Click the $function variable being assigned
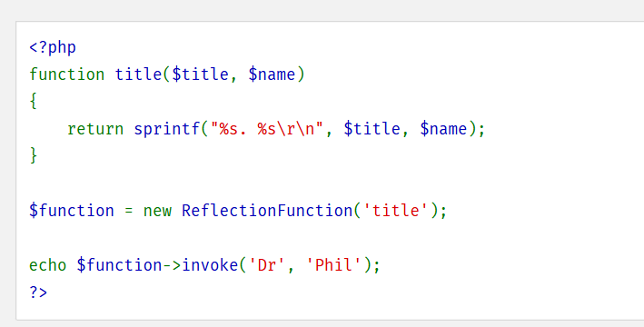The width and height of the screenshot is (644, 327). [72, 211]
